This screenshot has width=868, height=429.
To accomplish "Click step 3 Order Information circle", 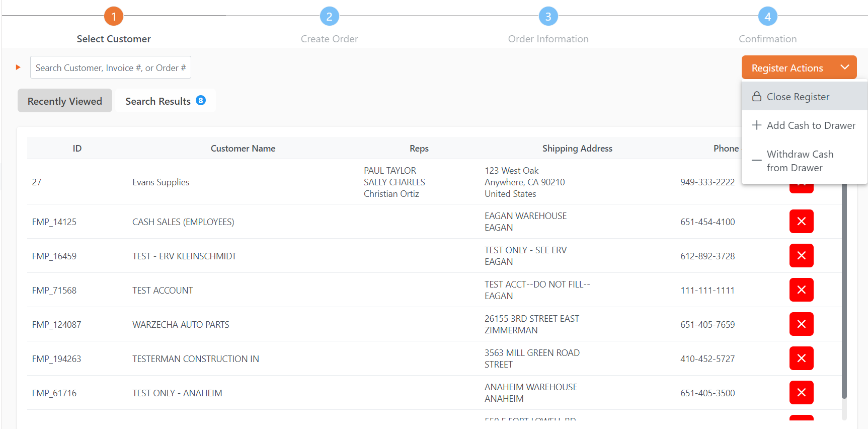I will click(x=548, y=17).
